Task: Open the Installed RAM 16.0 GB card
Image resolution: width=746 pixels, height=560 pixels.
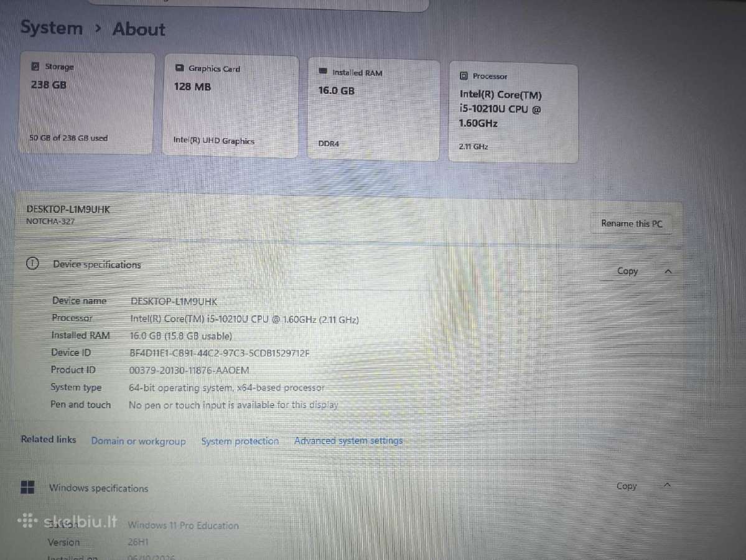Action: coord(373,110)
